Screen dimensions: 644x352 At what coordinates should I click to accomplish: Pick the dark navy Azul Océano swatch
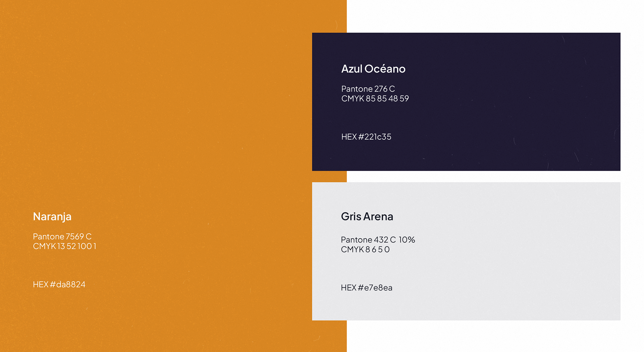click(x=466, y=102)
